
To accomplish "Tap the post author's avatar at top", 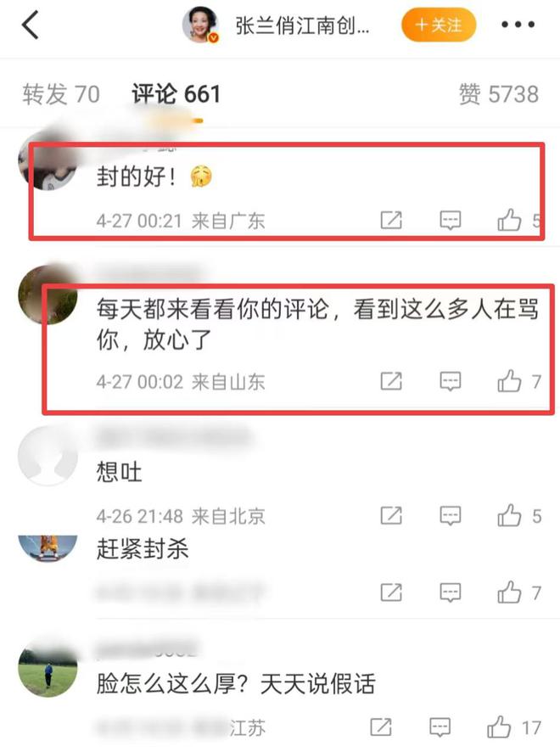I will coord(200,25).
